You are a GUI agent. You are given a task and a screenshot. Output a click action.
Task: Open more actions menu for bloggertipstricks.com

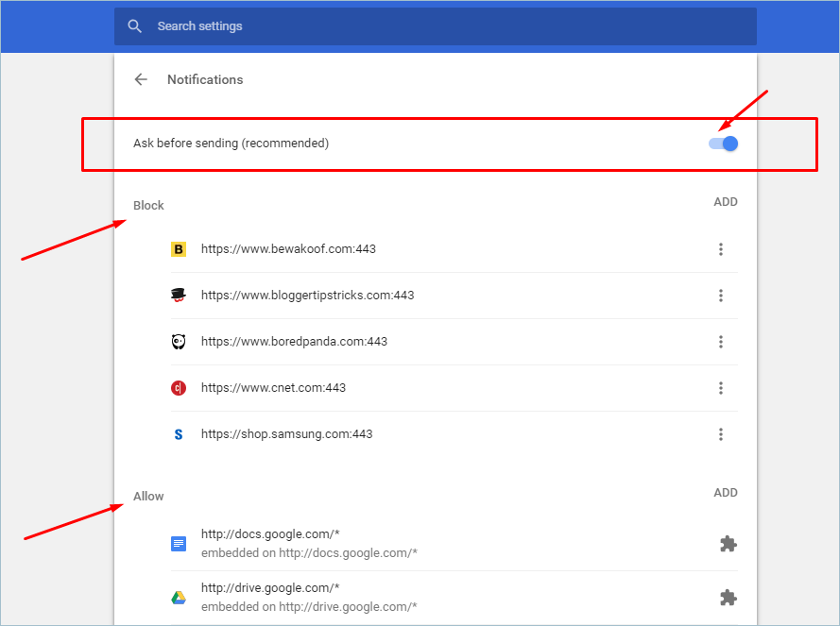[721, 296]
